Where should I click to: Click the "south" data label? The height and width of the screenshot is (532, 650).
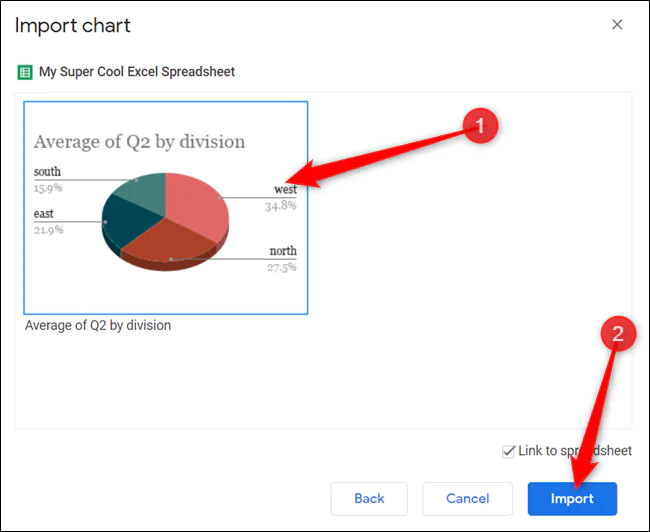pos(47,172)
